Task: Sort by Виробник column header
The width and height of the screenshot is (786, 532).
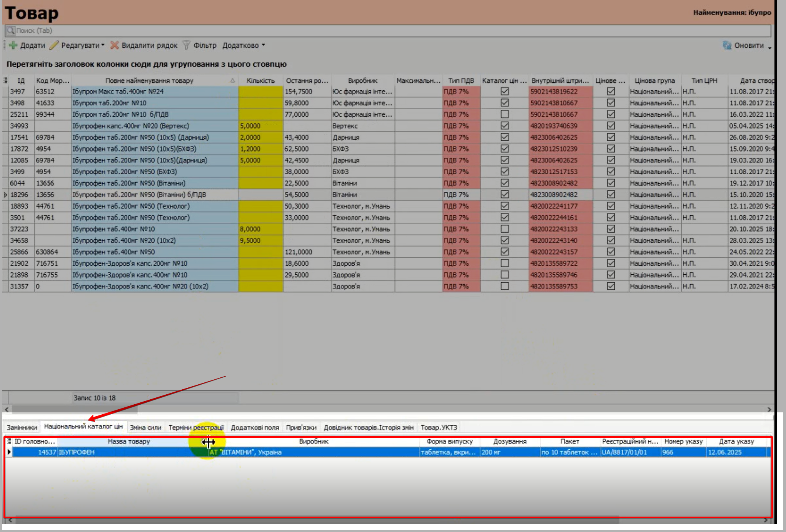Action: pyautogui.click(x=362, y=80)
